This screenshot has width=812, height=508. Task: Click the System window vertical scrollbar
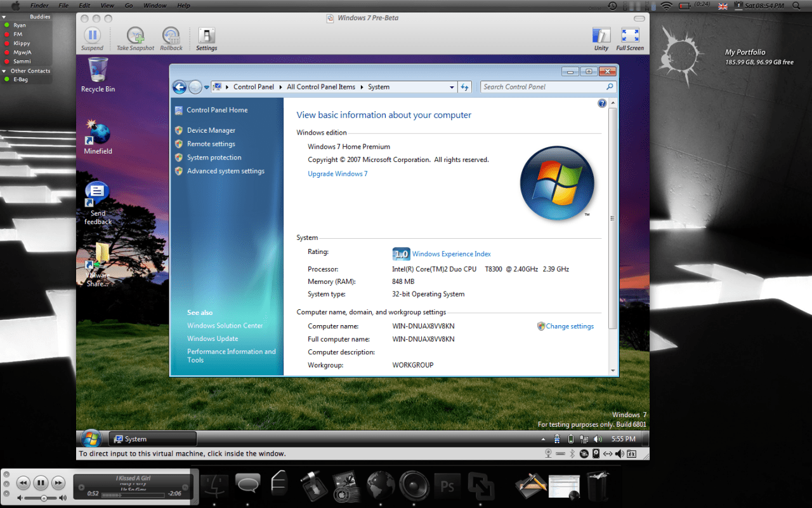(612, 218)
